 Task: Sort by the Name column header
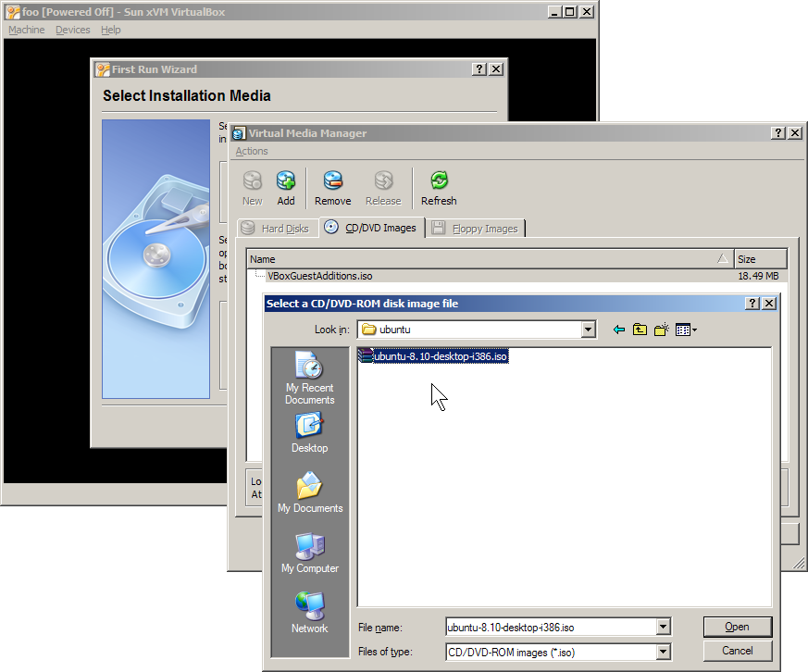click(x=490, y=258)
